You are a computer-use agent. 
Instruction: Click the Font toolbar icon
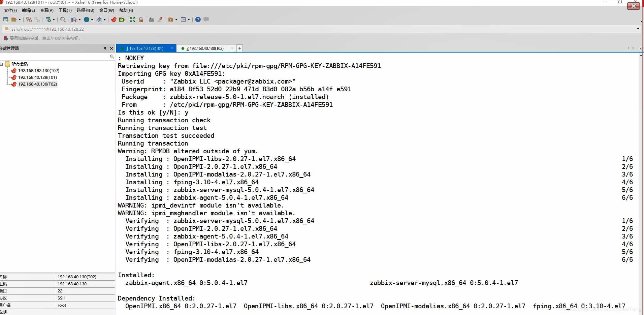[99, 20]
